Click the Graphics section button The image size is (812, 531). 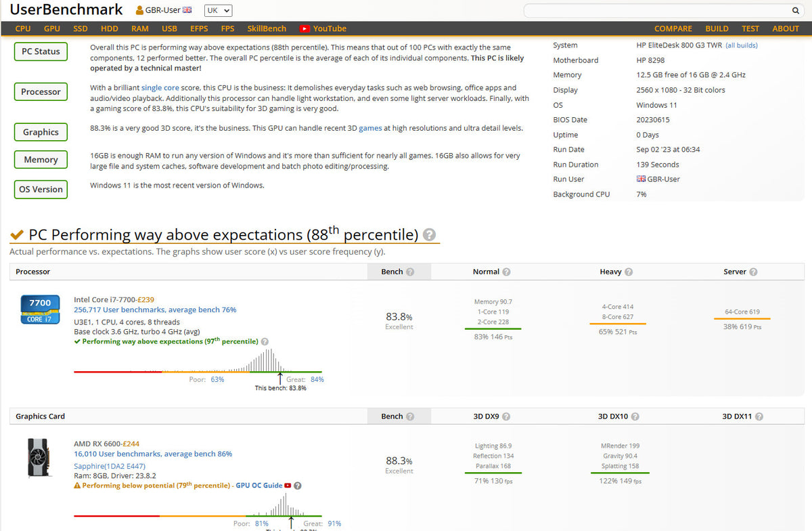coord(41,133)
